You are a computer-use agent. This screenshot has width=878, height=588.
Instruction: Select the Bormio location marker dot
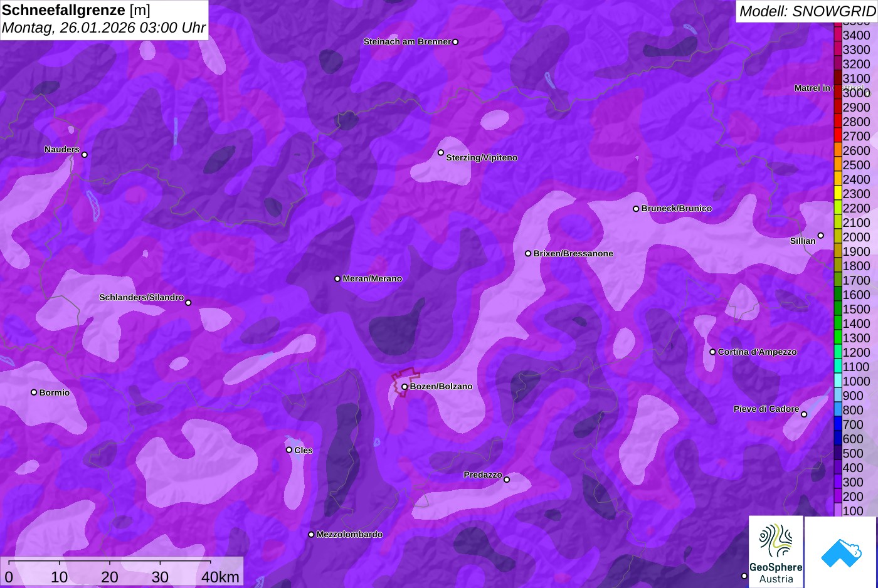(34, 392)
